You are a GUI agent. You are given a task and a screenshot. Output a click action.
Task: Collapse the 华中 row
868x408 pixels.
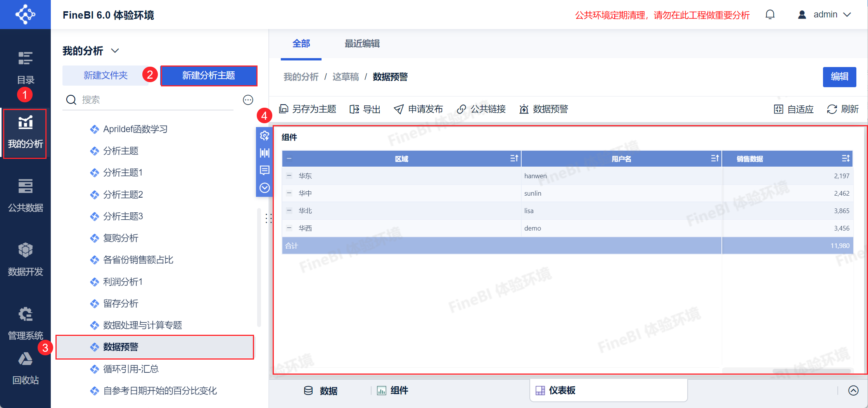coord(289,193)
